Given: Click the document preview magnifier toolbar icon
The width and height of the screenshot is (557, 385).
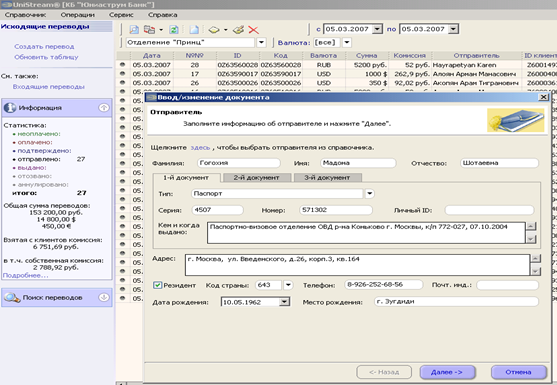Looking at the screenshot, I should coord(134,29).
